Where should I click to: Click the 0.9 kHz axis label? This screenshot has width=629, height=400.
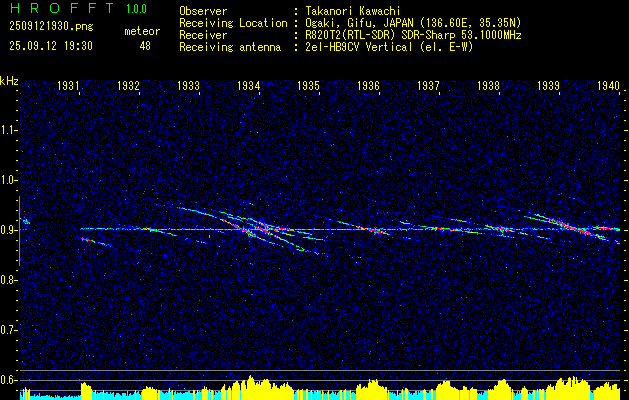tap(7, 230)
